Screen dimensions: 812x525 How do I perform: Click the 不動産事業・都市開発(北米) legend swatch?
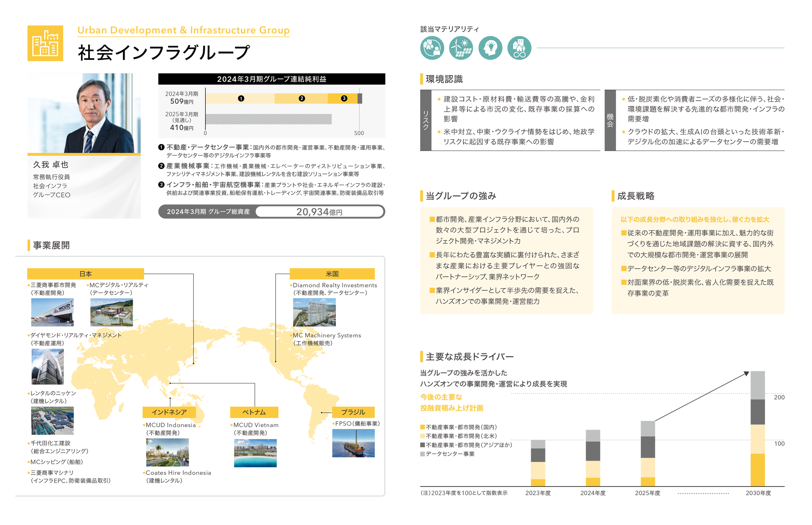[x=422, y=436]
